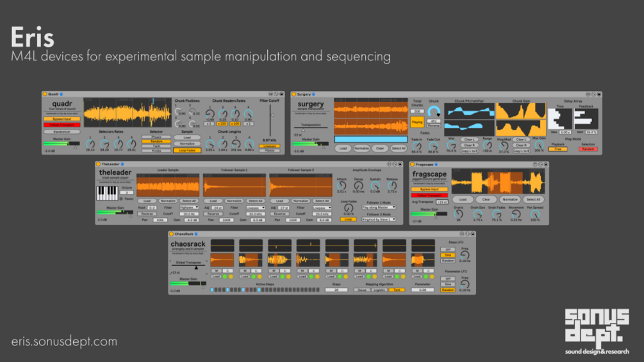Click Copy L to R under Chunk Pitchshifter
The image size is (644, 362).
click(469, 151)
